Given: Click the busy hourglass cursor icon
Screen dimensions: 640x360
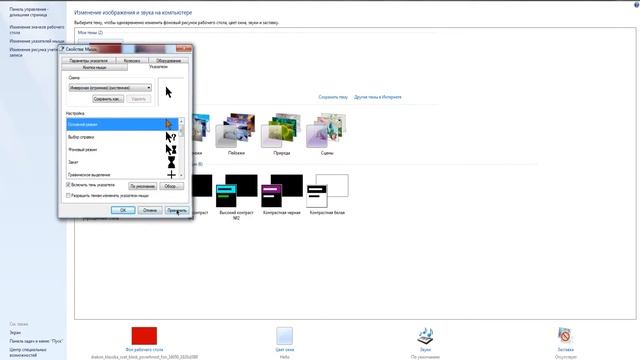Looking at the screenshot, I should [x=171, y=162].
